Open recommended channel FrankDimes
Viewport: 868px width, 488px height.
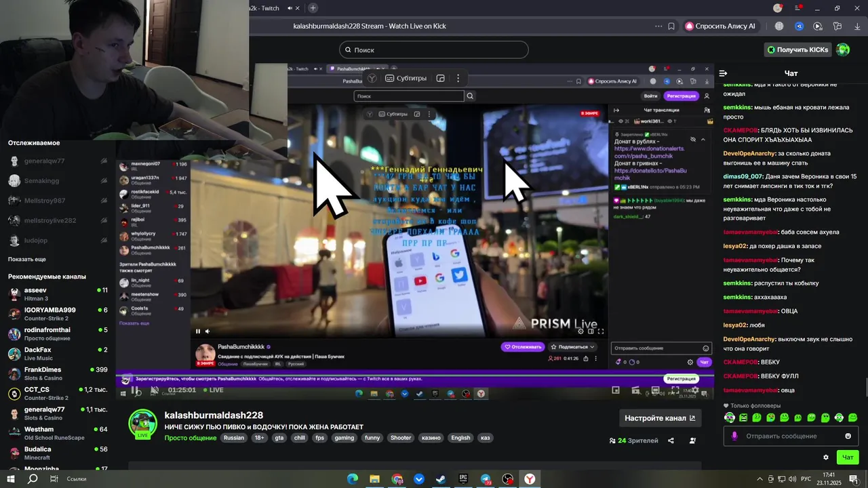[x=58, y=373]
